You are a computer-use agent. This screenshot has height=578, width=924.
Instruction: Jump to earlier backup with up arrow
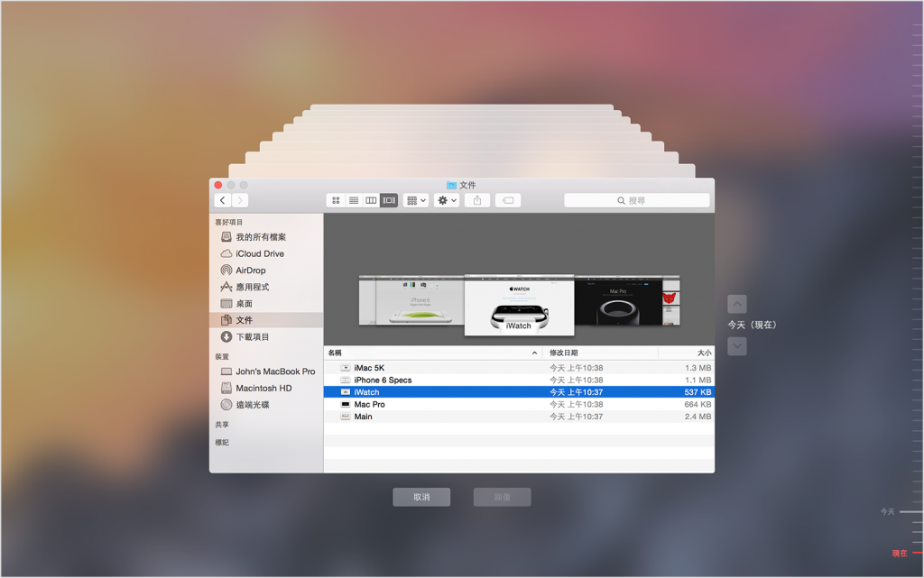pyautogui.click(x=737, y=304)
